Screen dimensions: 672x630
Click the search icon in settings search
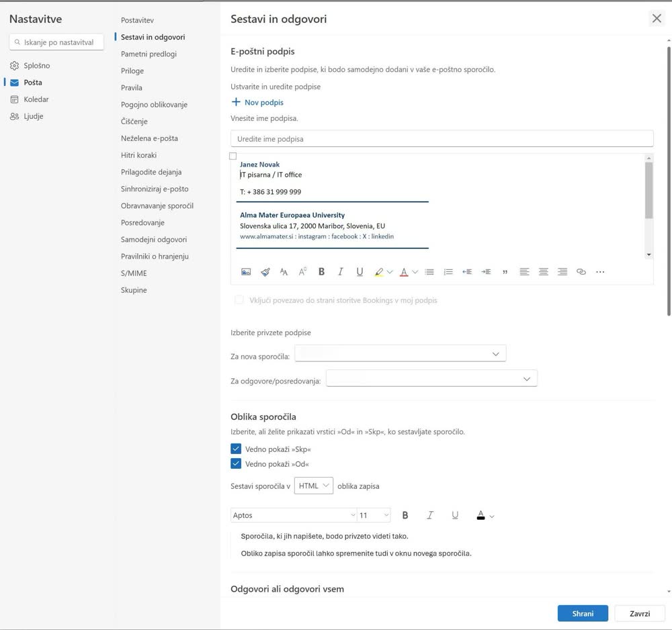[17, 42]
